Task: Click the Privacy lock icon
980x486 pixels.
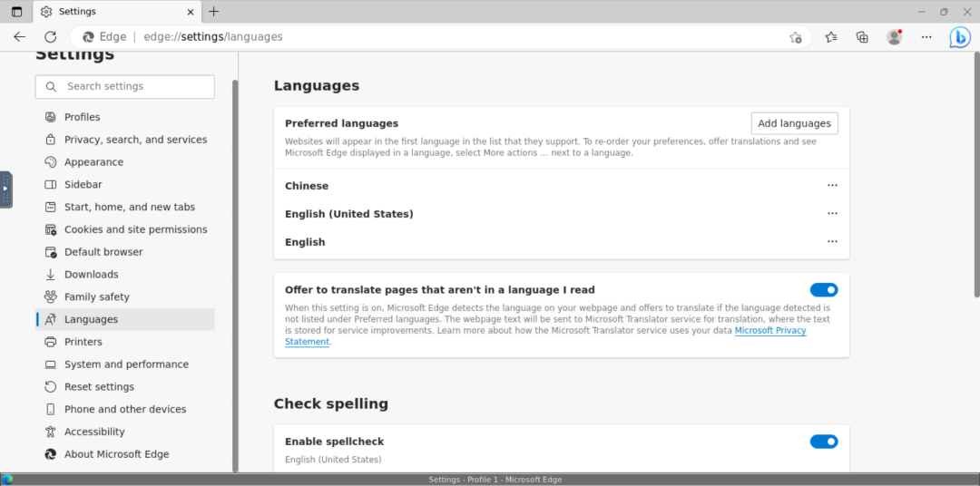Action: 51,140
